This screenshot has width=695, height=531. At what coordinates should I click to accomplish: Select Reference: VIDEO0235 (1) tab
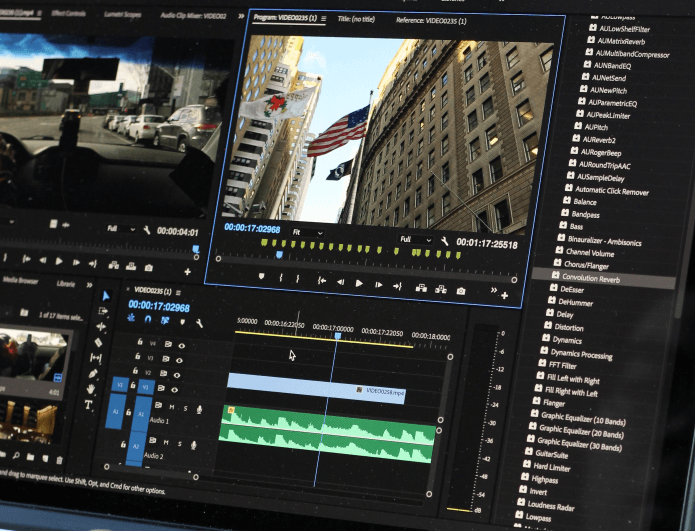(431, 20)
